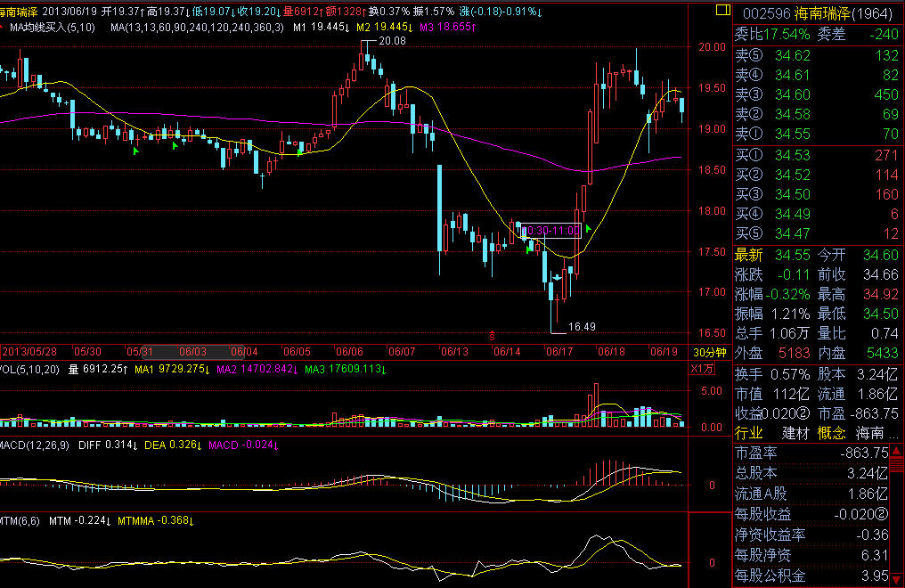Open the 30分钟 period selector
The height and width of the screenshot is (588, 905).
point(710,351)
